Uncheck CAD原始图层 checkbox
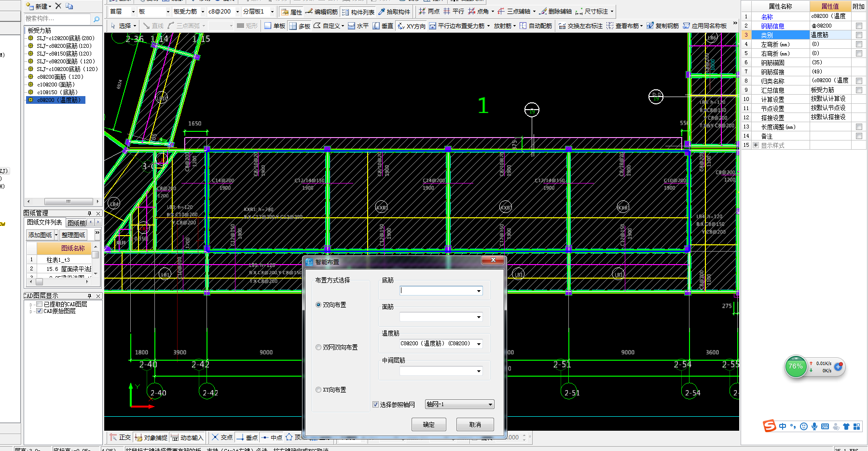The image size is (868, 451). click(x=40, y=311)
